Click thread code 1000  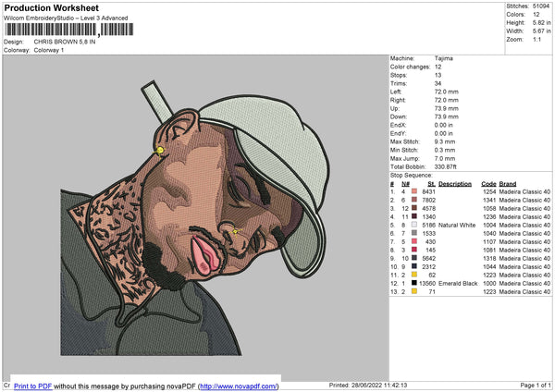click(489, 284)
